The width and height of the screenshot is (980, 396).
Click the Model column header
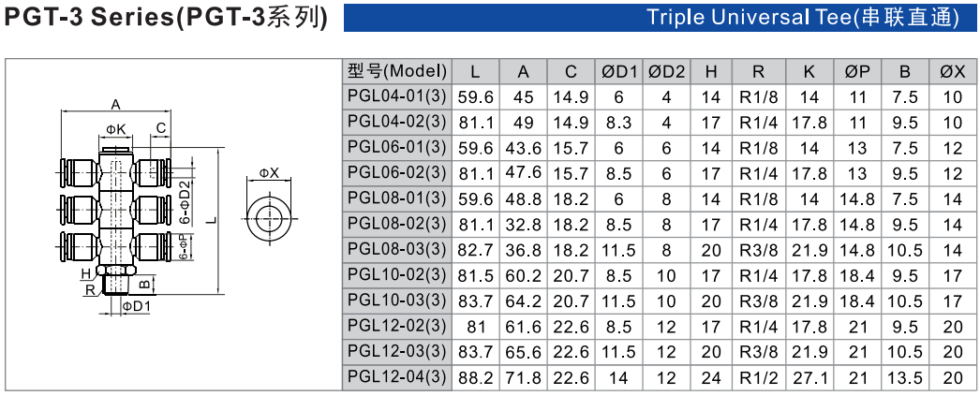click(x=397, y=71)
